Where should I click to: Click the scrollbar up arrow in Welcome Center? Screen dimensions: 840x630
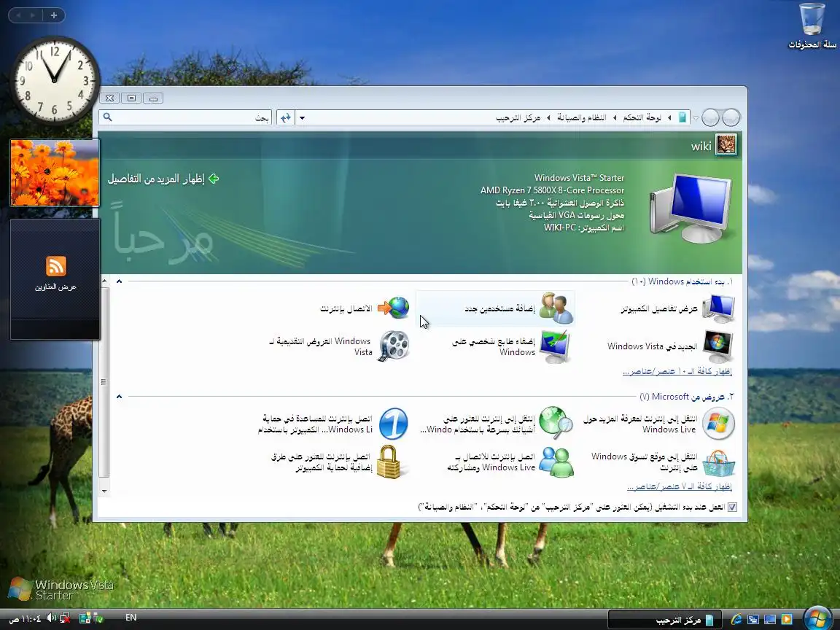point(104,281)
